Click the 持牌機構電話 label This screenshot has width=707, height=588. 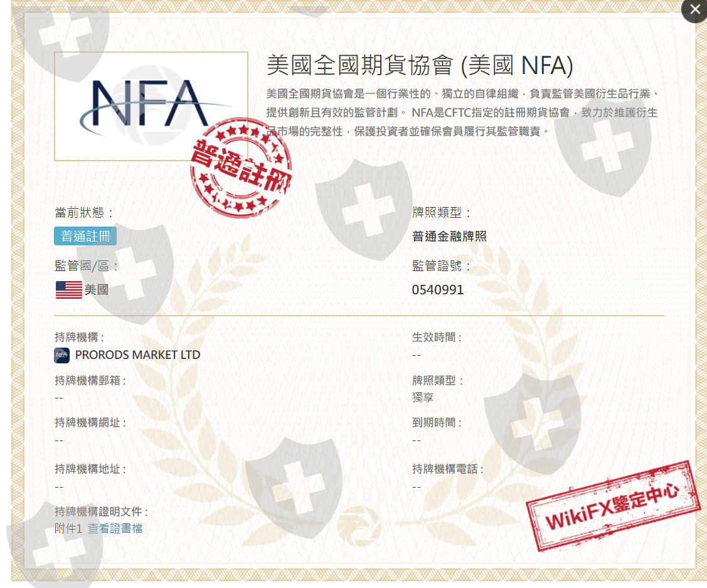tap(448, 469)
